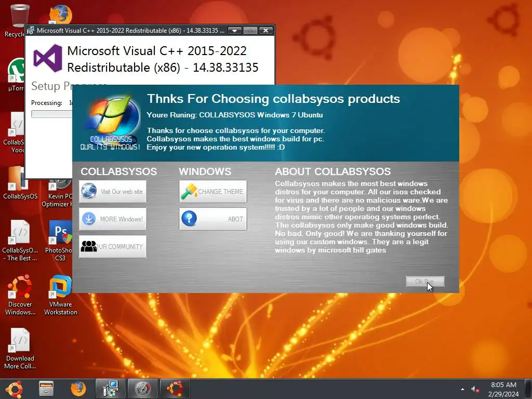The width and height of the screenshot is (532, 399).
Task: Show hidden system tray icons
Action: (x=462, y=389)
